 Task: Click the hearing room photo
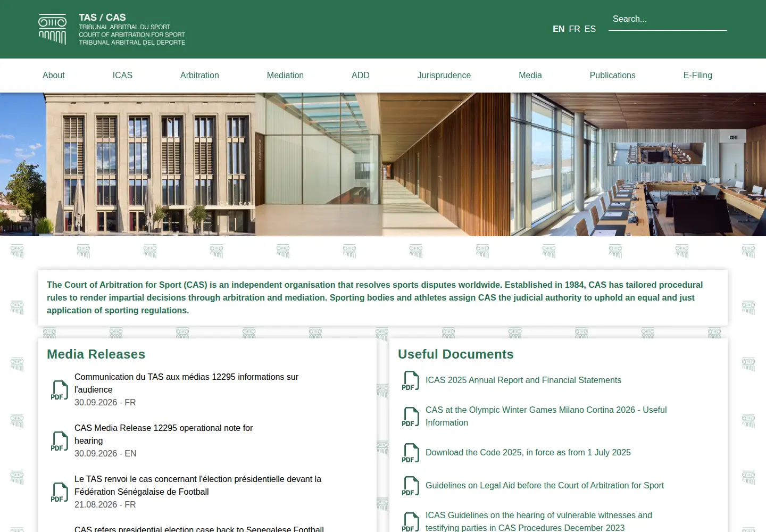click(638, 164)
